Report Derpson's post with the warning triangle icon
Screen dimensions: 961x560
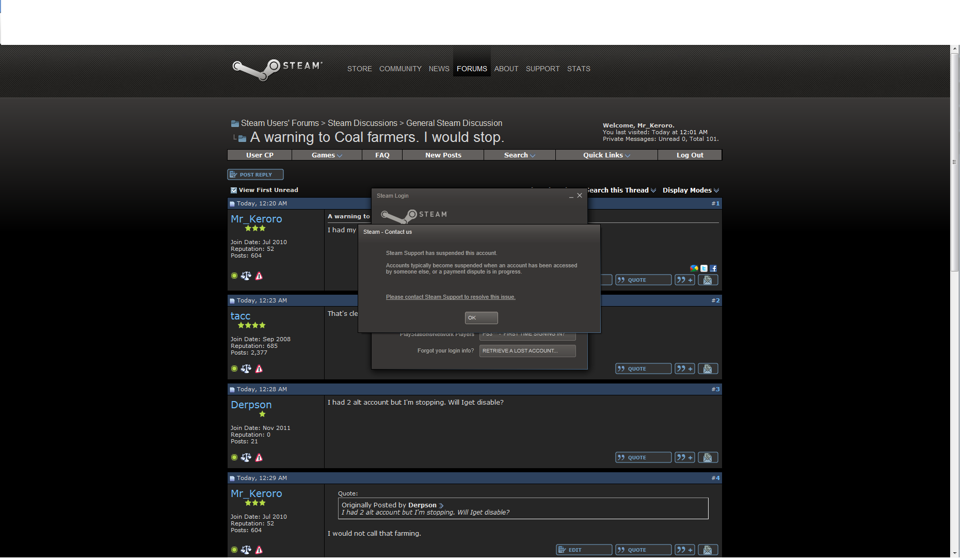click(259, 458)
